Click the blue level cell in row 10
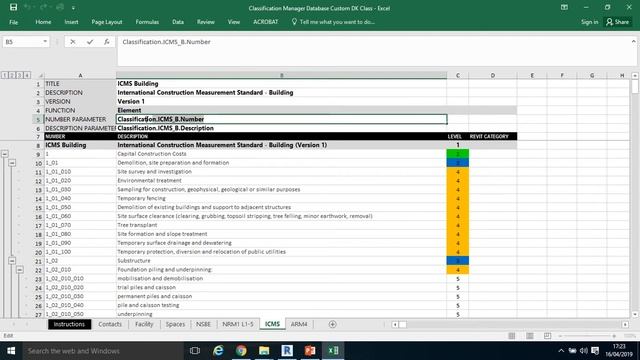 (x=458, y=163)
